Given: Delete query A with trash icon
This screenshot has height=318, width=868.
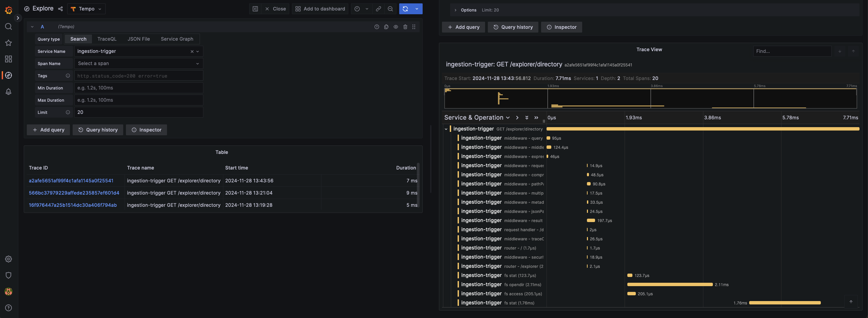Looking at the screenshot, I should (x=405, y=27).
